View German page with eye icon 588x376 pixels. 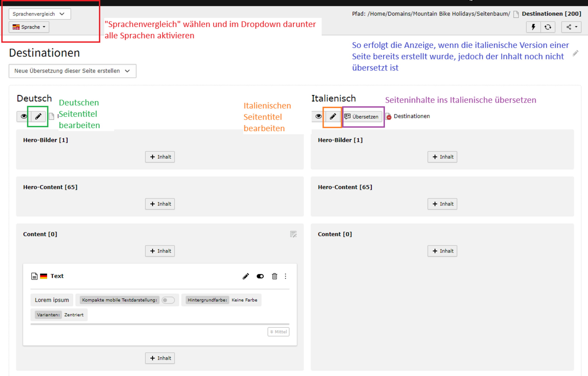[x=24, y=116]
